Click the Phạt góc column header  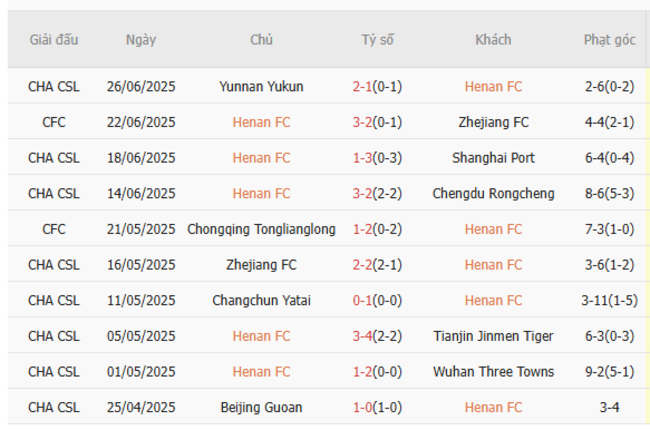point(609,40)
